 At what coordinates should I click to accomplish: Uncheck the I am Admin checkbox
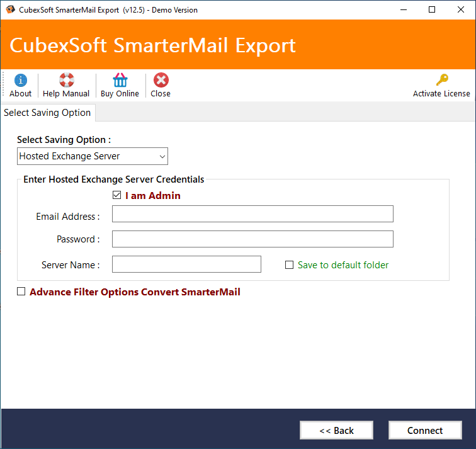(x=116, y=196)
